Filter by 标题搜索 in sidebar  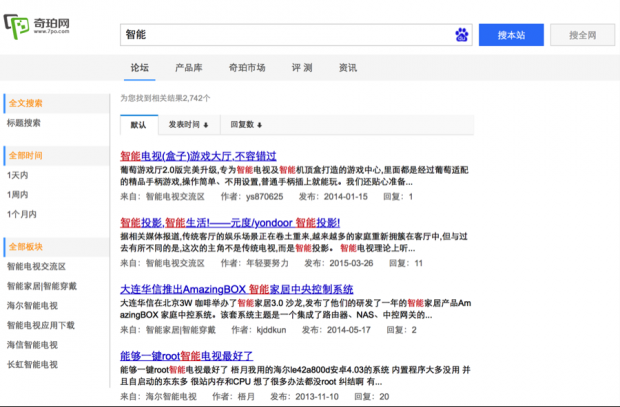(24, 123)
